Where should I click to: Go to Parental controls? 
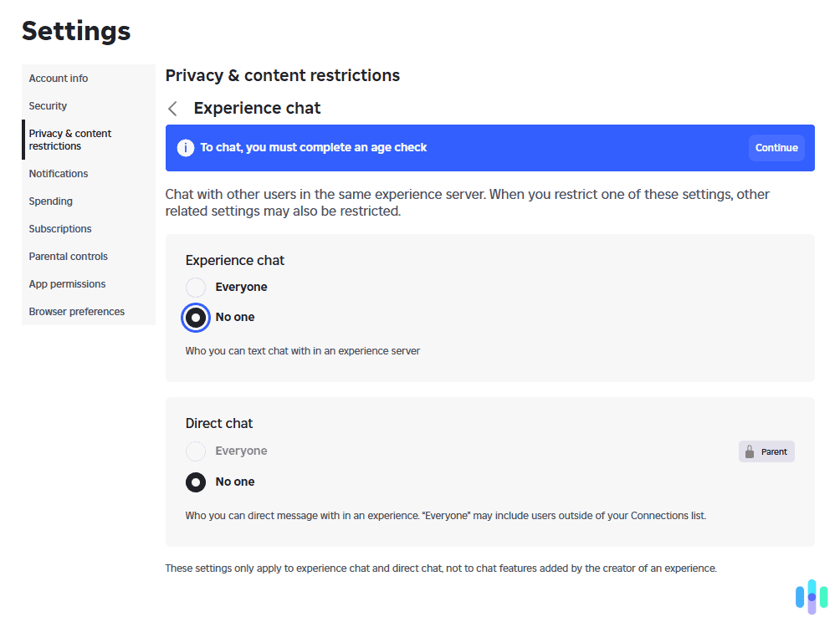click(x=69, y=257)
